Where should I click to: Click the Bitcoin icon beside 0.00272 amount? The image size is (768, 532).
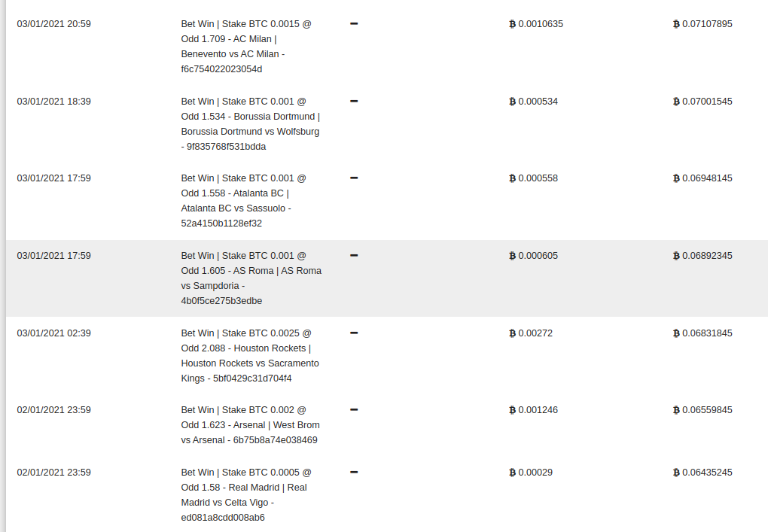point(512,333)
